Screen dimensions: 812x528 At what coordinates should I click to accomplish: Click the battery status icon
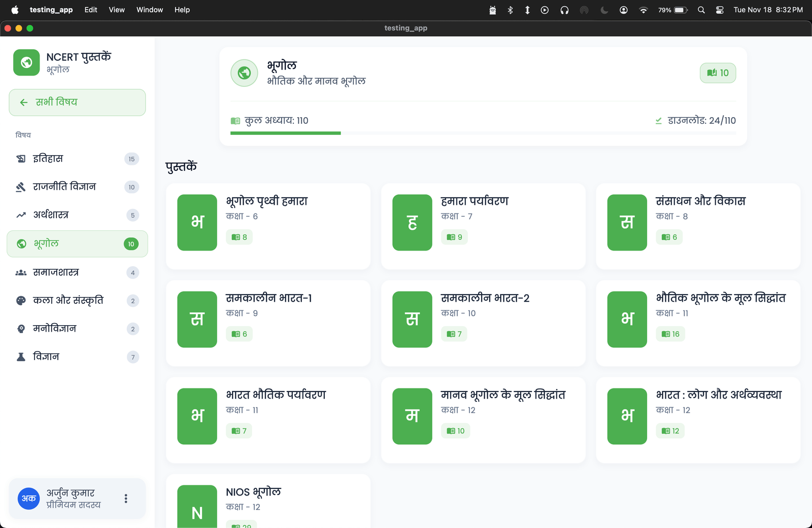tap(681, 10)
